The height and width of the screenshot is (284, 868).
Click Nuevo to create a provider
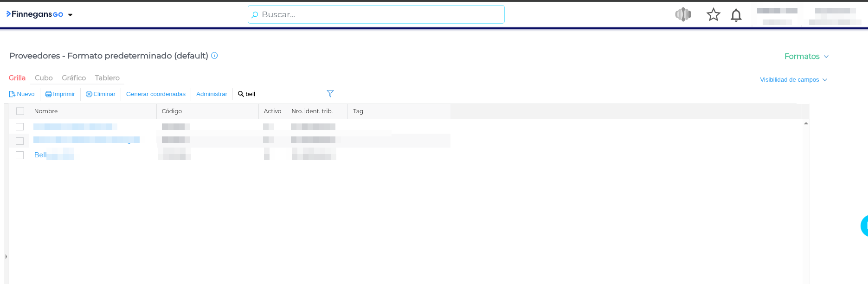22,94
